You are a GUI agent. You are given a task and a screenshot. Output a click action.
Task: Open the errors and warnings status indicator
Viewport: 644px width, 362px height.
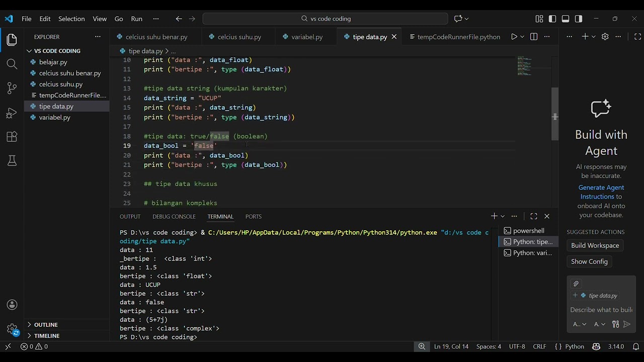[34, 346]
